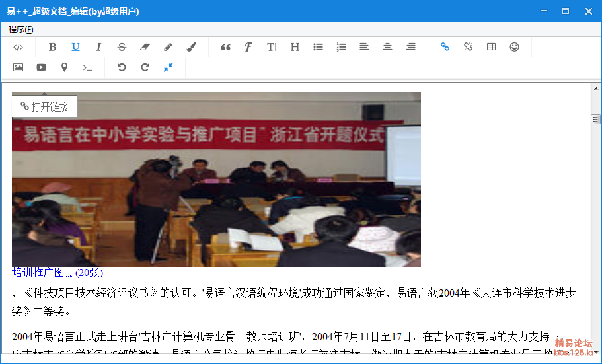Image resolution: width=602 pixels, height=364 pixels.
Task: Maximize the 易++ editor window
Action: (566, 11)
